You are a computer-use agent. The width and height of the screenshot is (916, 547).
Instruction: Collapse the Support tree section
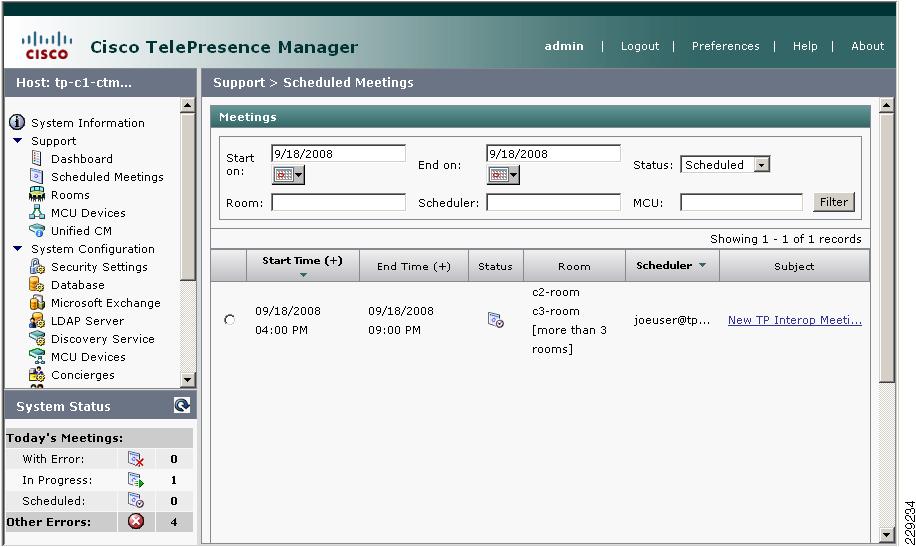[x=18, y=140]
